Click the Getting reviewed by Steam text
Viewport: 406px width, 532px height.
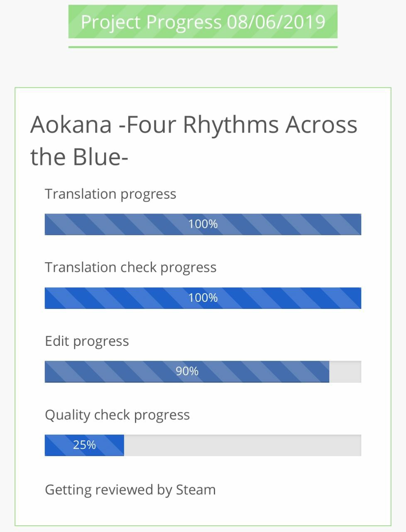tap(130, 490)
